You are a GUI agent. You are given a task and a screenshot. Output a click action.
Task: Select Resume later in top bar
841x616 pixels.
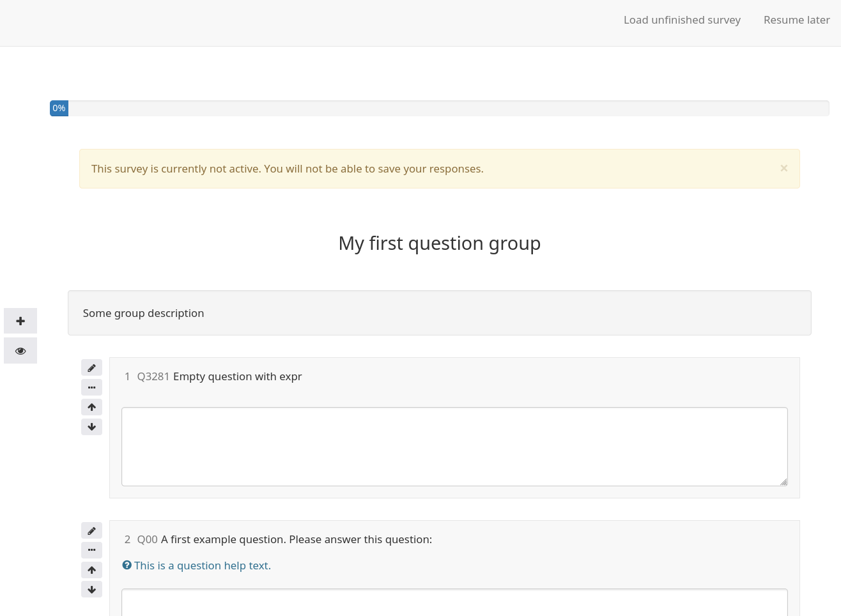[x=796, y=20]
